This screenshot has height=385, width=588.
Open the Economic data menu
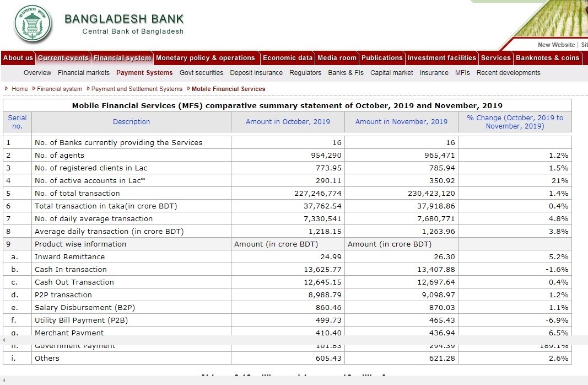(x=287, y=58)
